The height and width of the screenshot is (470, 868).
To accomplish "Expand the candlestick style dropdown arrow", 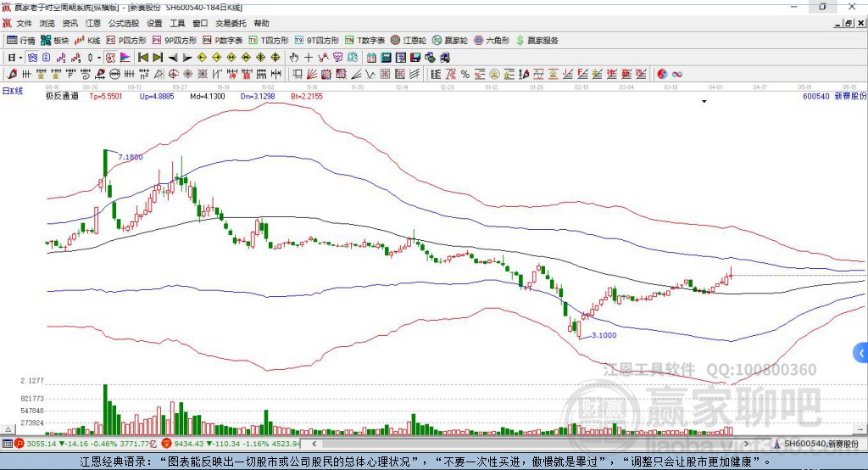I will 99,58.
